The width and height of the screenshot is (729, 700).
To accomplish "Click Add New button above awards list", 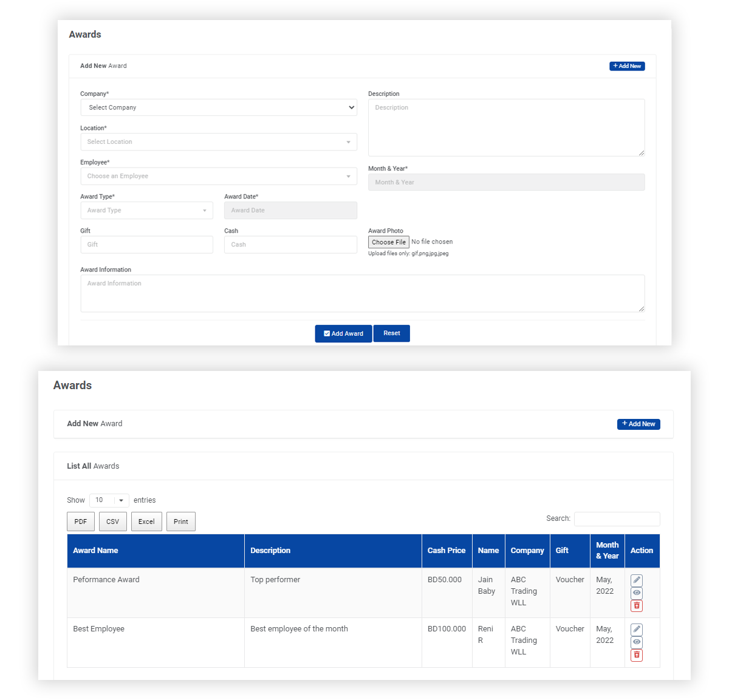I will click(638, 424).
